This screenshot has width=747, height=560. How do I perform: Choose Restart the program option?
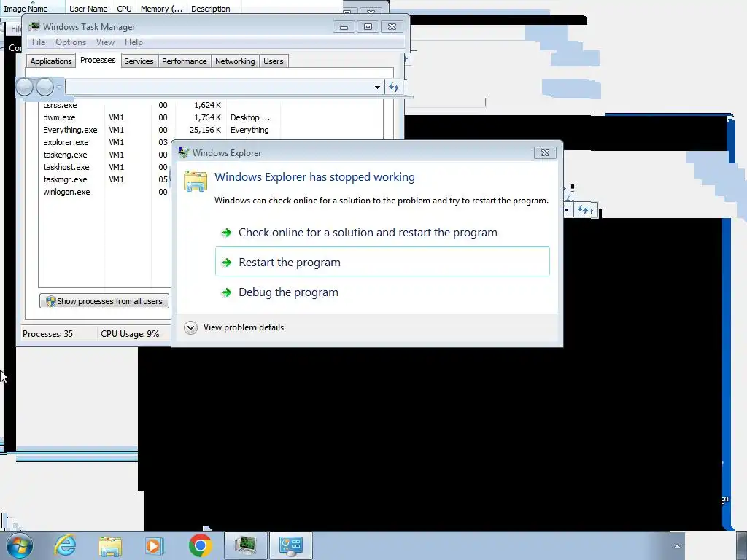click(382, 262)
